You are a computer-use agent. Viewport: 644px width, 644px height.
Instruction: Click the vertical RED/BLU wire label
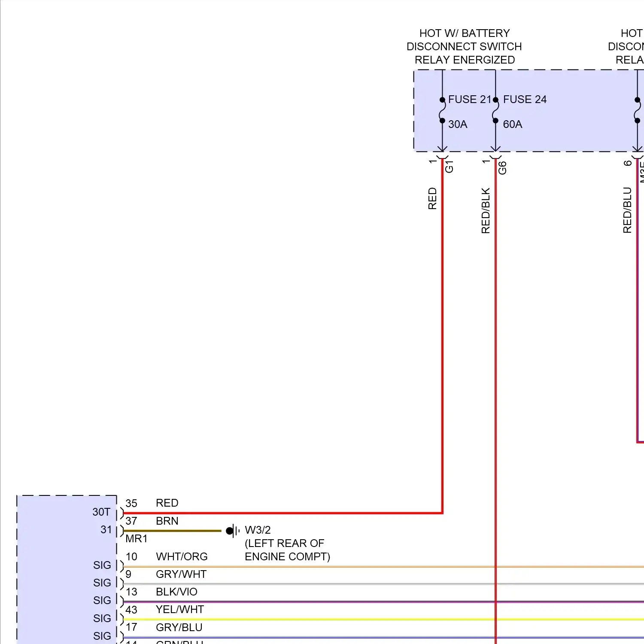pos(627,210)
